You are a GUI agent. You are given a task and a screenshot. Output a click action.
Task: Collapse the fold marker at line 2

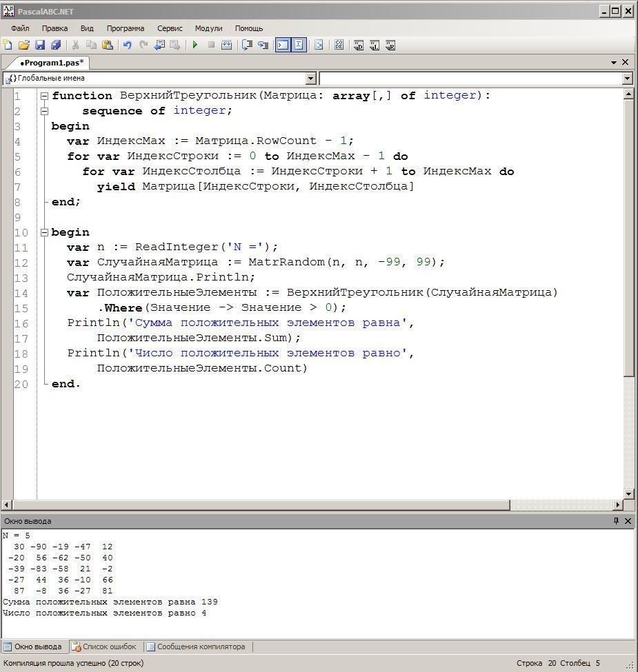point(44,111)
